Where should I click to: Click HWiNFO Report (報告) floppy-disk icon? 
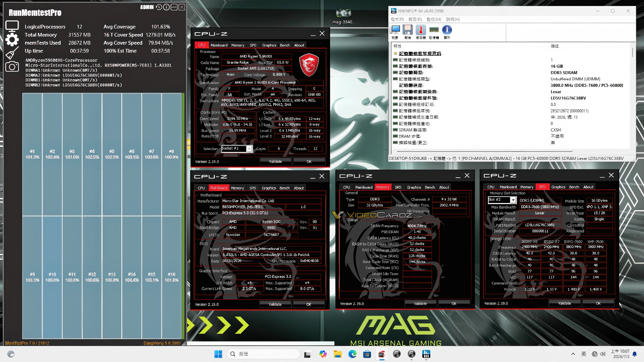[x=408, y=32]
